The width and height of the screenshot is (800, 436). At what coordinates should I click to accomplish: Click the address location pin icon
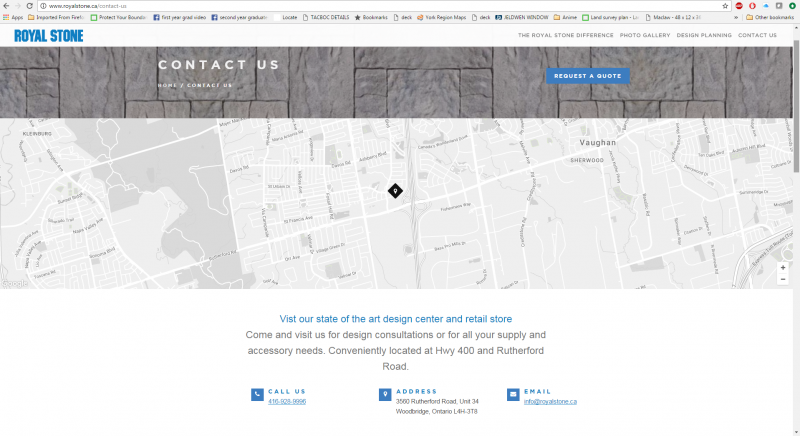[x=385, y=395]
